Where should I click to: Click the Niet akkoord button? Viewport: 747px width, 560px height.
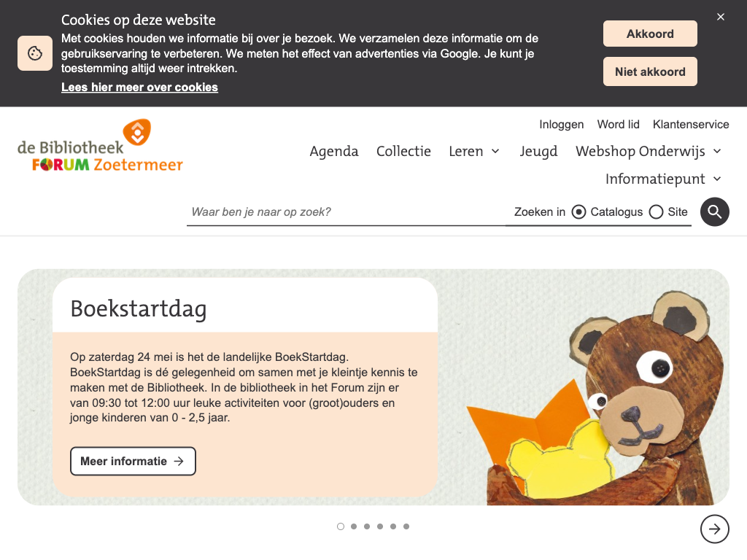(x=650, y=72)
